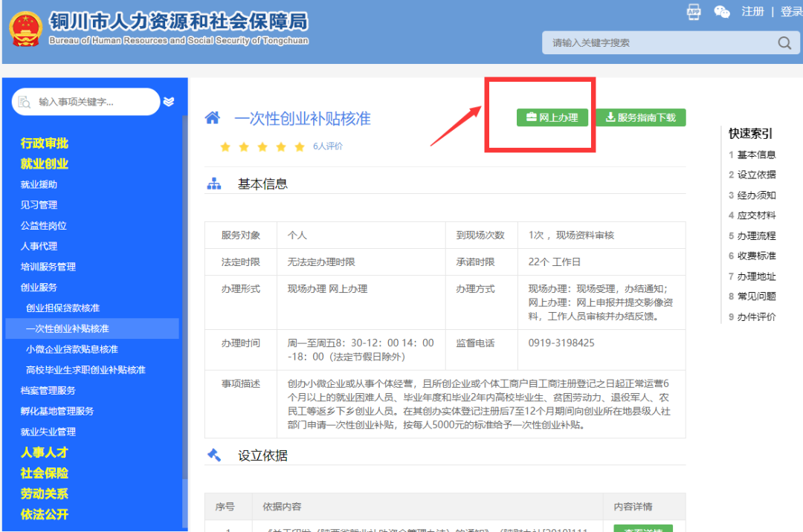Select 社会保险 category in sidebar
This screenshot has height=532, width=803.
[45, 473]
